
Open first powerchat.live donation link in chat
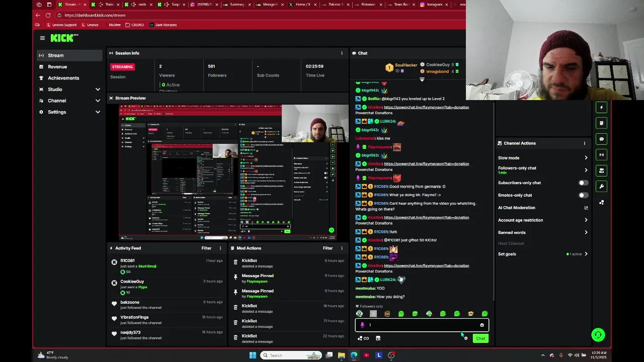426,107
